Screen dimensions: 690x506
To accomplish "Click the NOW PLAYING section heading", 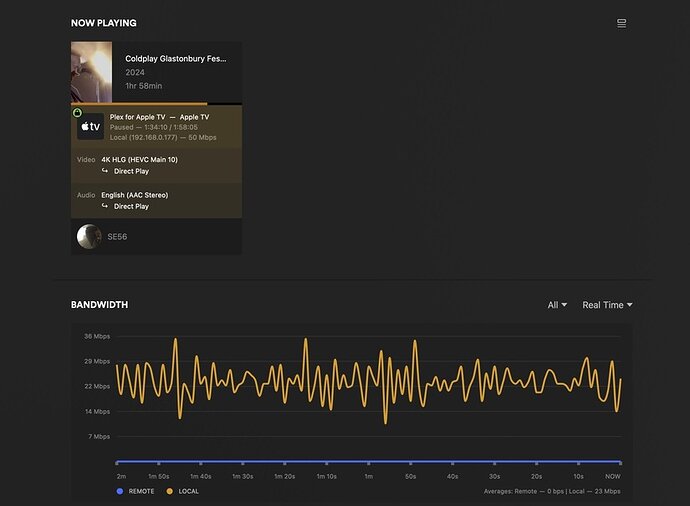I will pos(104,23).
